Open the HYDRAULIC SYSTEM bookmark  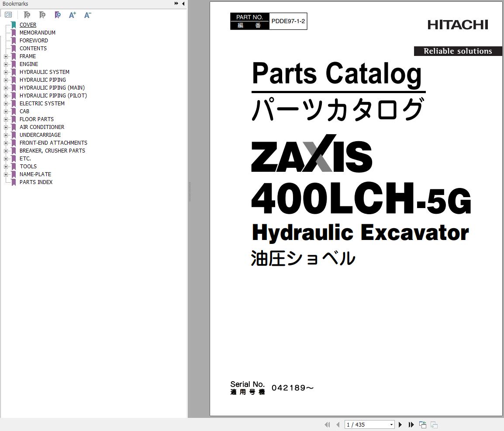[45, 72]
